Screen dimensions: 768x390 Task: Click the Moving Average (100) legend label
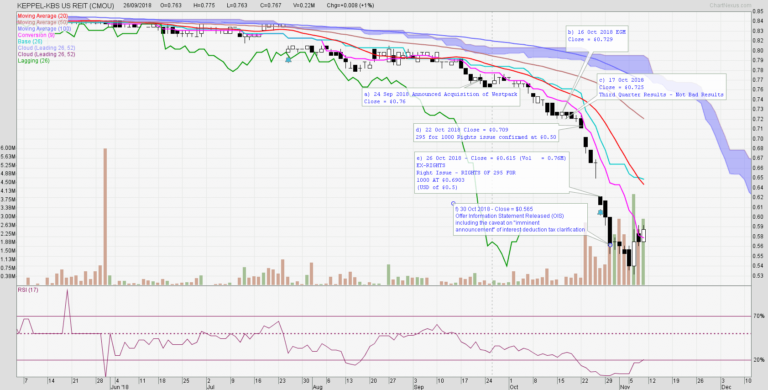tap(44, 29)
